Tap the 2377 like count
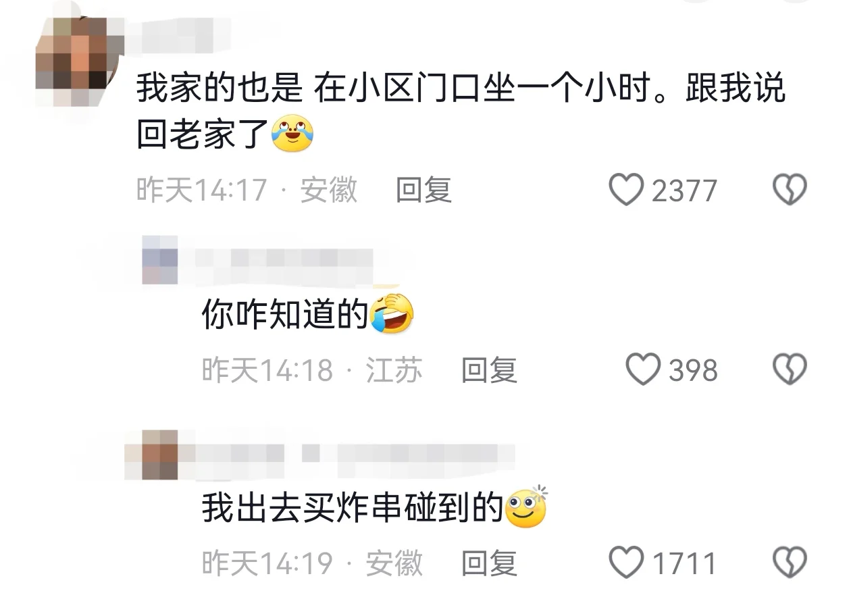This screenshot has height=616, width=851. click(684, 191)
